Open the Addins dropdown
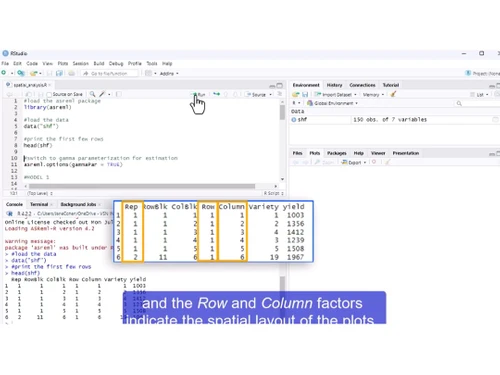 click(x=169, y=73)
